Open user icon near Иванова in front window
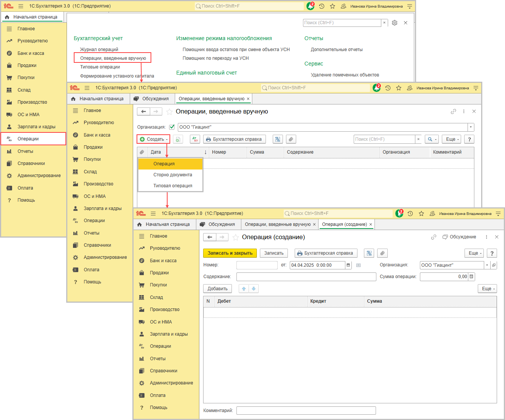This screenshot has height=420, width=505. pos(432,213)
